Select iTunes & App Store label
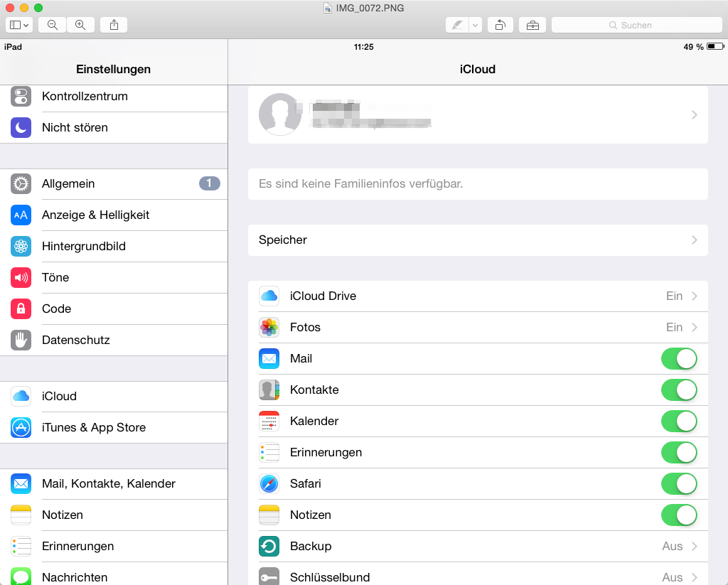 click(94, 428)
